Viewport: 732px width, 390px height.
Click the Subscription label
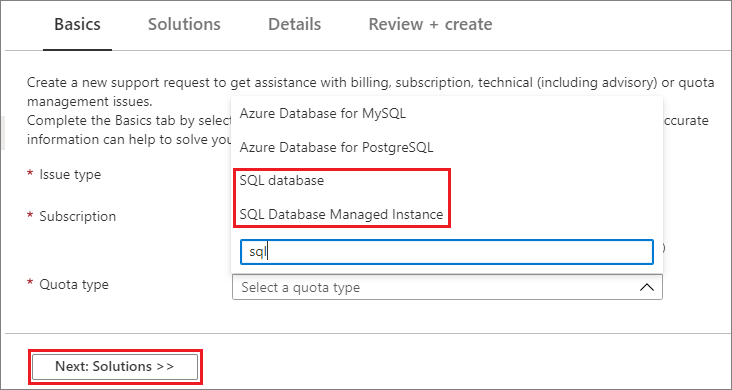[77, 216]
